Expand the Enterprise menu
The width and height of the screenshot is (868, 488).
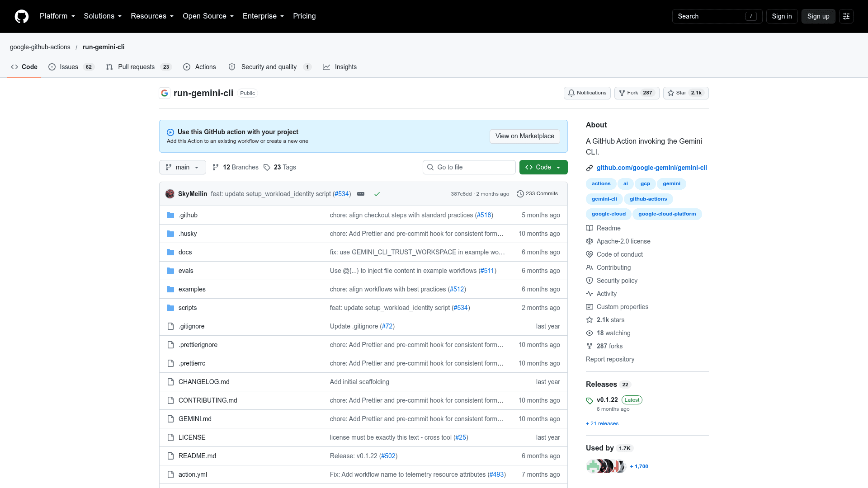pyautogui.click(x=263, y=16)
